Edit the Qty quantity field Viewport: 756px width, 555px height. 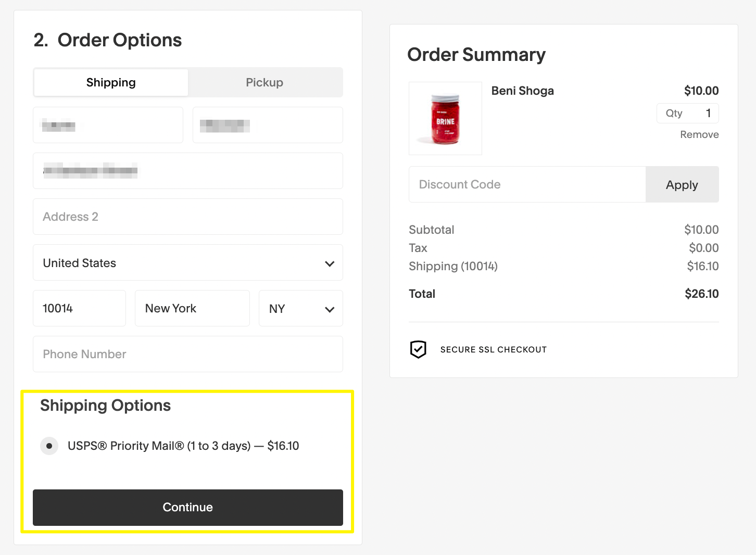coord(688,113)
